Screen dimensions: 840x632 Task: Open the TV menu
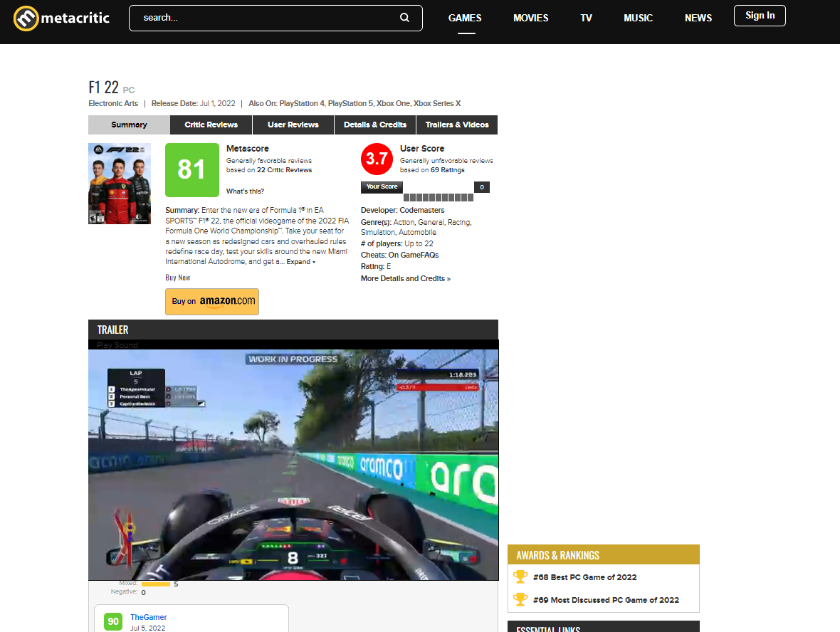tap(586, 18)
